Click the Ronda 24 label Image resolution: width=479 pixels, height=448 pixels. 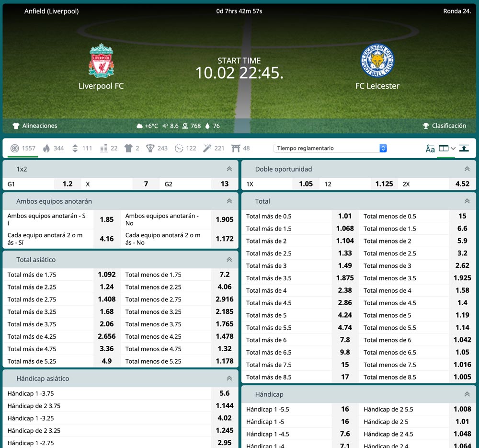[x=457, y=11]
